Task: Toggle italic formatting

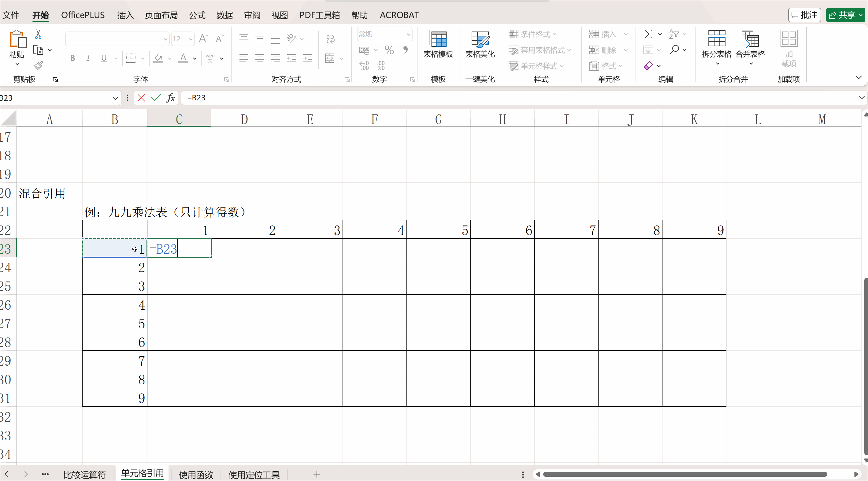Action: (88, 58)
